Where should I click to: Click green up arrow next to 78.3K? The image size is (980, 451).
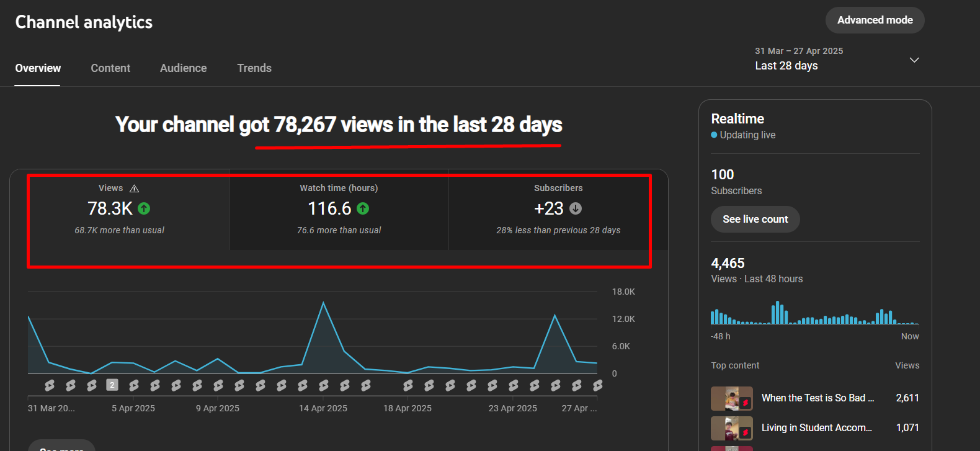pyautogui.click(x=144, y=209)
